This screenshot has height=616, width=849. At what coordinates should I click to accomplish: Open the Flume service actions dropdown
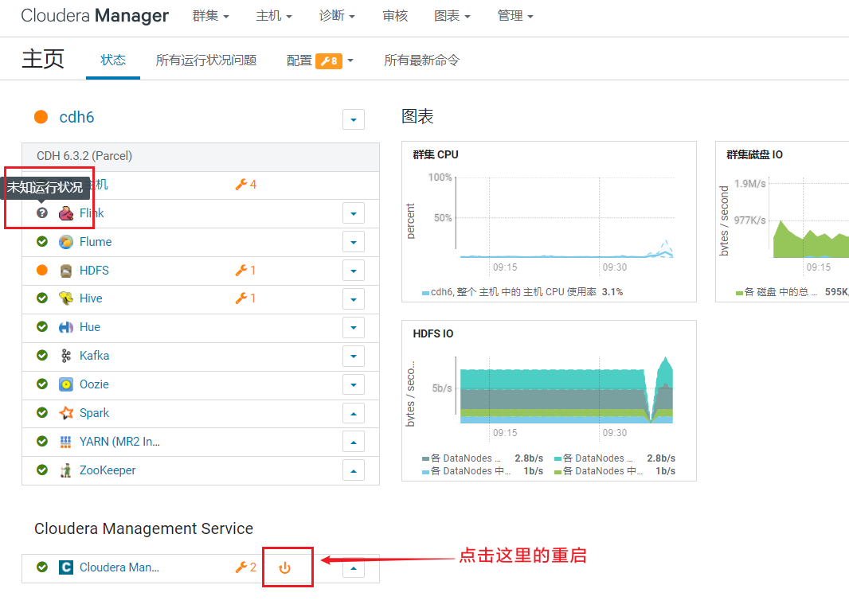354,242
